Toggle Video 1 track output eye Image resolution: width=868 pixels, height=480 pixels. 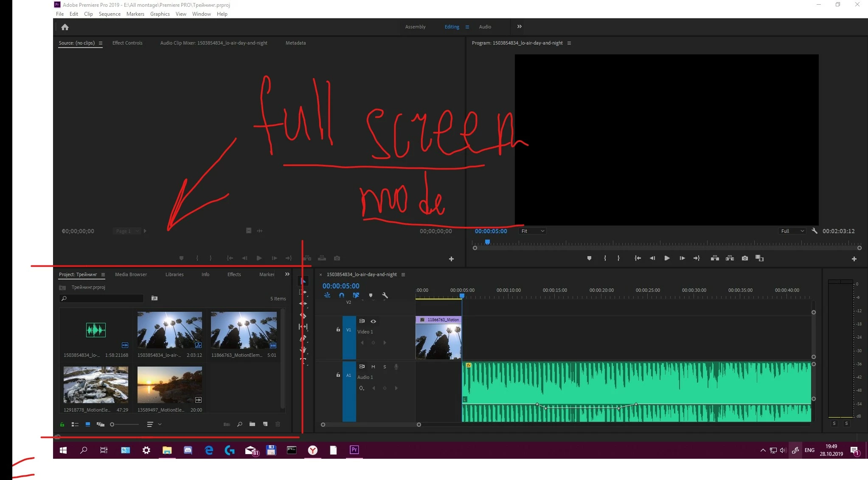pos(374,321)
